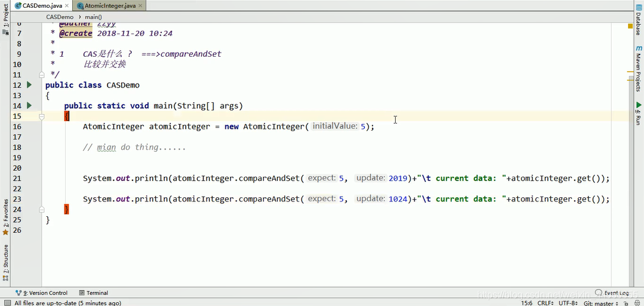
Task: Open UTF-8 file encoding dropdown
Action: point(568,303)
